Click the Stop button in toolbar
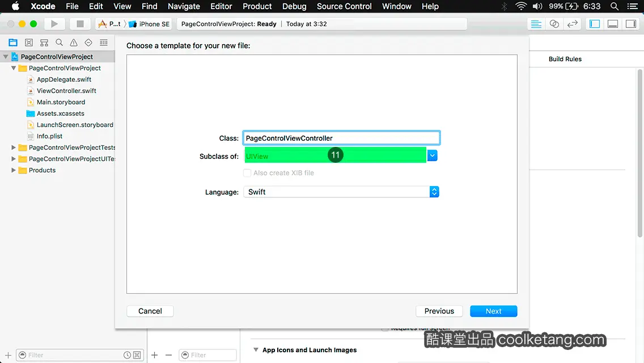 (80, 24)
